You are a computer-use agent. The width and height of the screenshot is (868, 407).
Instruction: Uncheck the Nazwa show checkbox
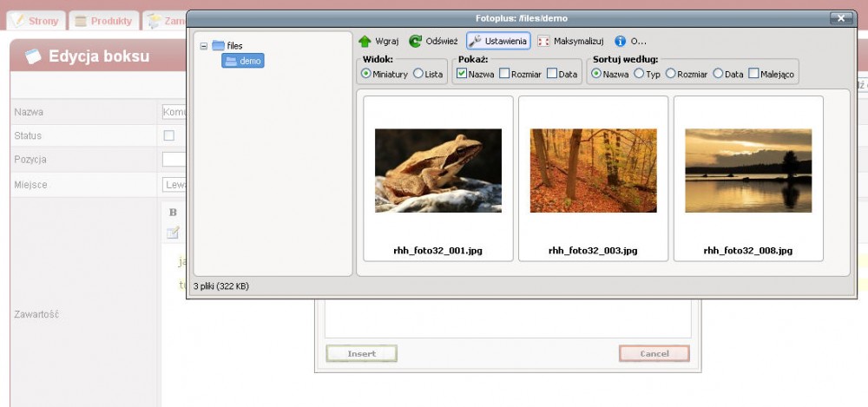pyautogui.click(x=462, y=73)
